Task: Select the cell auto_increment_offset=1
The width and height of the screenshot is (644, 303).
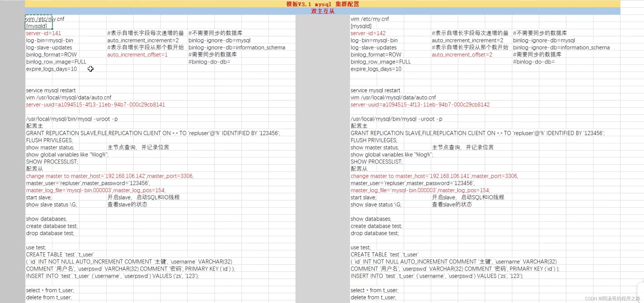Action: click(137, 54)
